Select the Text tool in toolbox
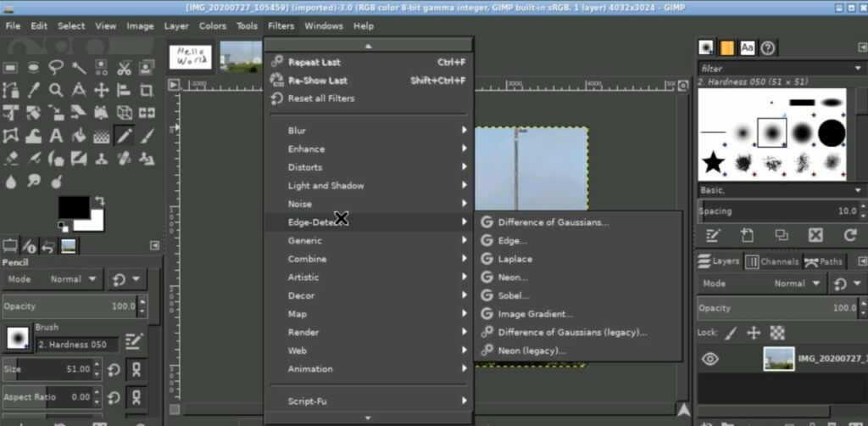The image size is (868, 426). tap(56, 135)
